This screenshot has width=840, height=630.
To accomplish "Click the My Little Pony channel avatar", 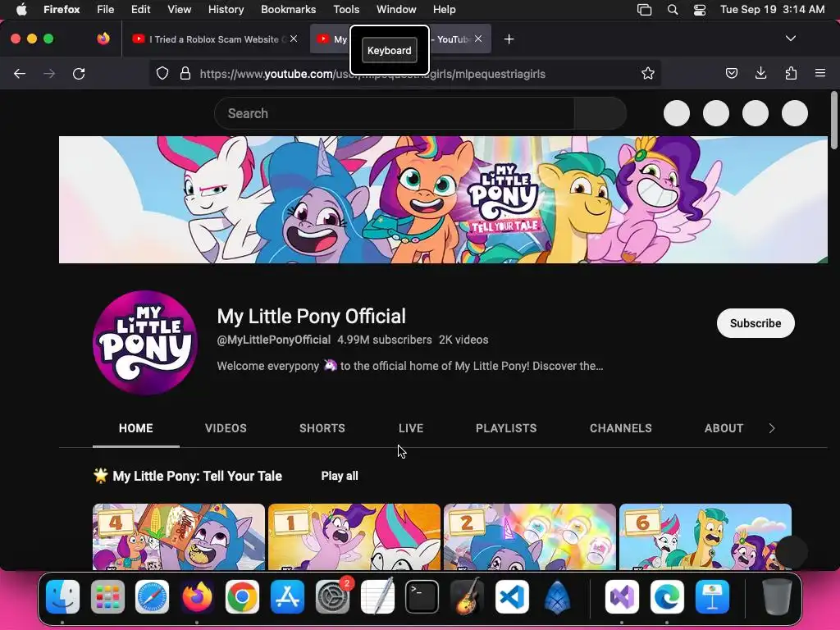I will pyautogui.click(x=145, y=342).
